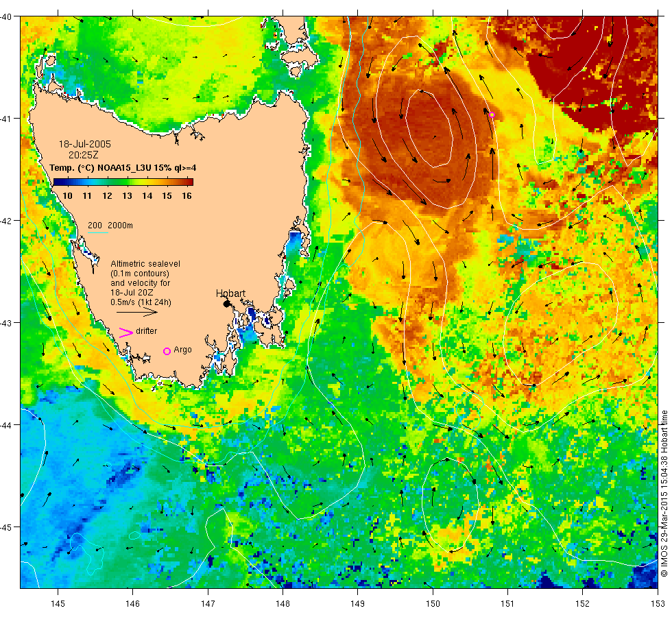Click the '18-Jul-2005' date label
672x617 pixels.
(85, 144)
